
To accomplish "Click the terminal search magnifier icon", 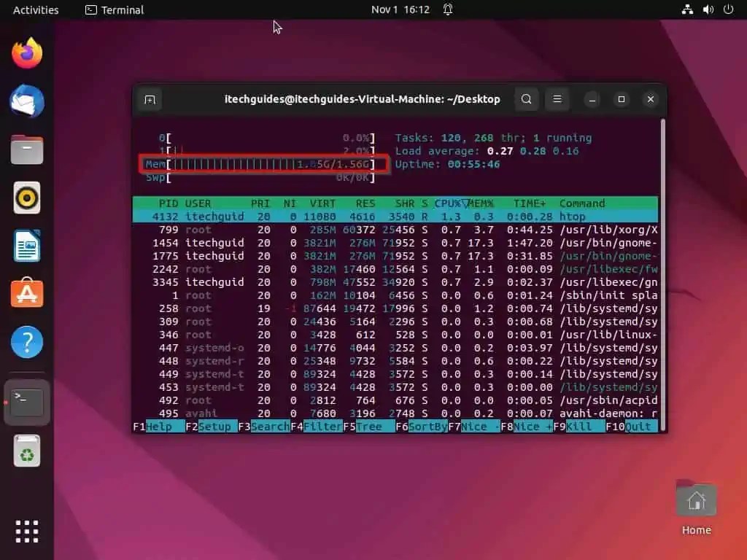I will click(527, 99).
